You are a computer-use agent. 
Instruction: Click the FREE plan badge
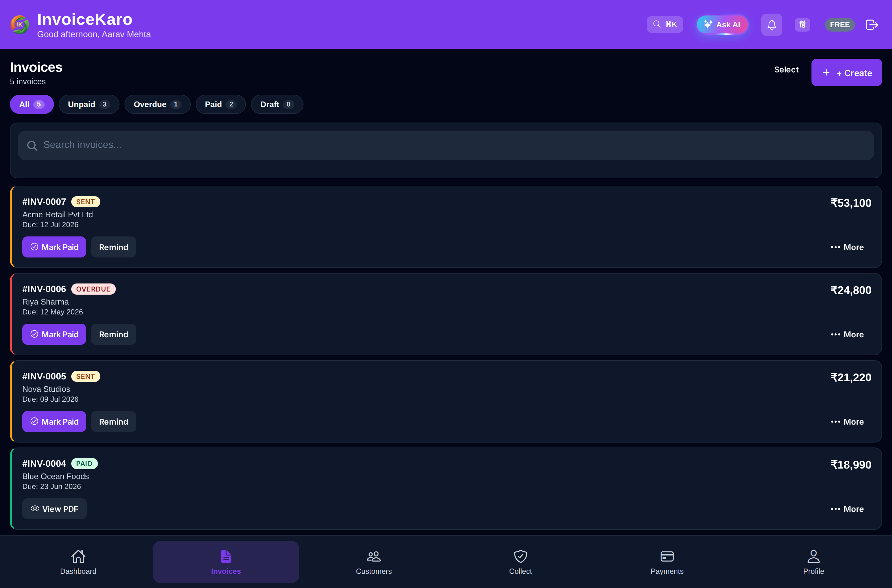[x=839, y=25]
